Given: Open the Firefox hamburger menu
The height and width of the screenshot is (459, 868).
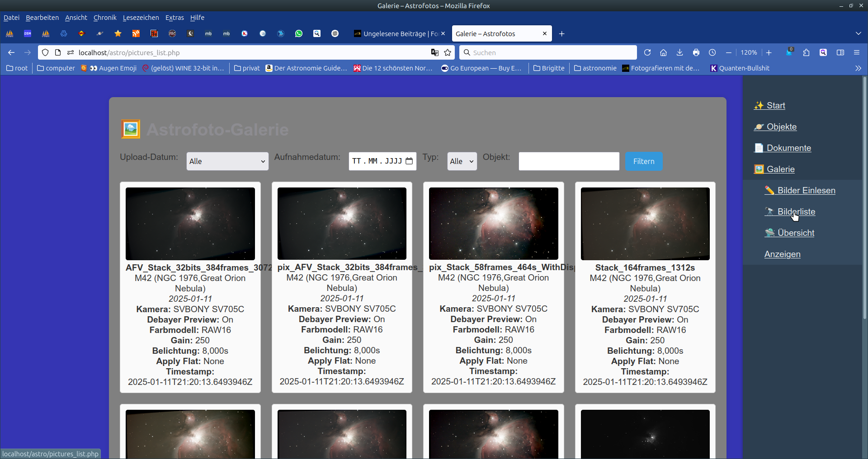Looking at the screenshot, I should [857, 52].
